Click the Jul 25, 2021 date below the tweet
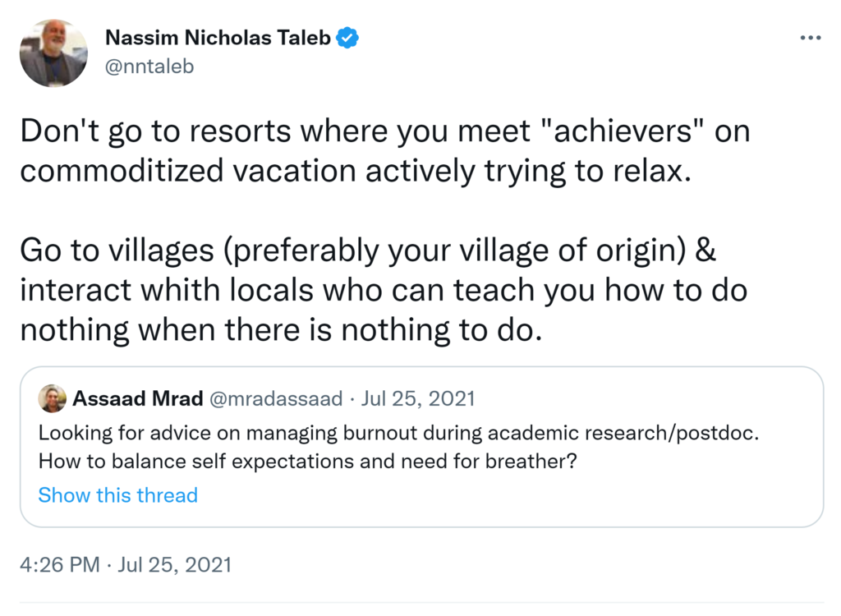 tap(176, 565)
